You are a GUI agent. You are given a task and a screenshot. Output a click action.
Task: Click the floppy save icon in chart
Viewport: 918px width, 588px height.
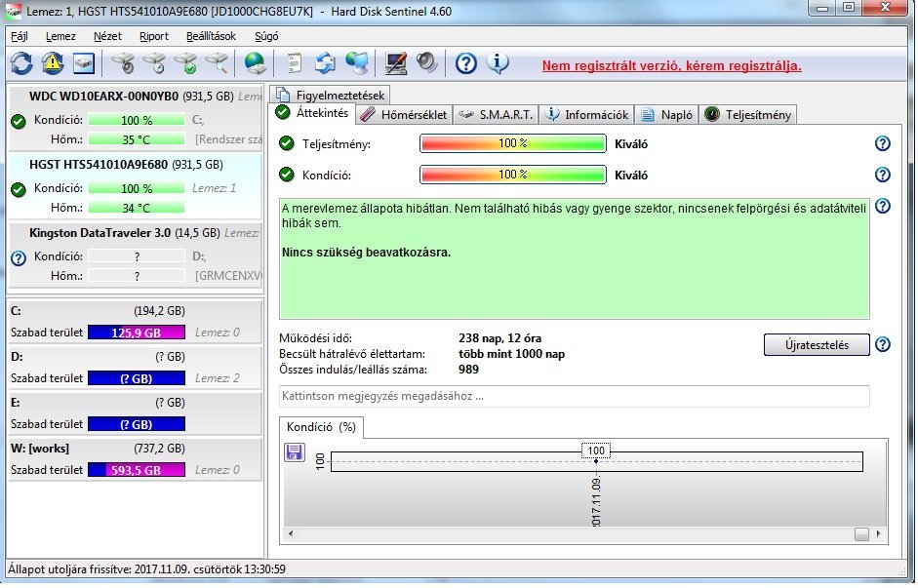(294, 452)
